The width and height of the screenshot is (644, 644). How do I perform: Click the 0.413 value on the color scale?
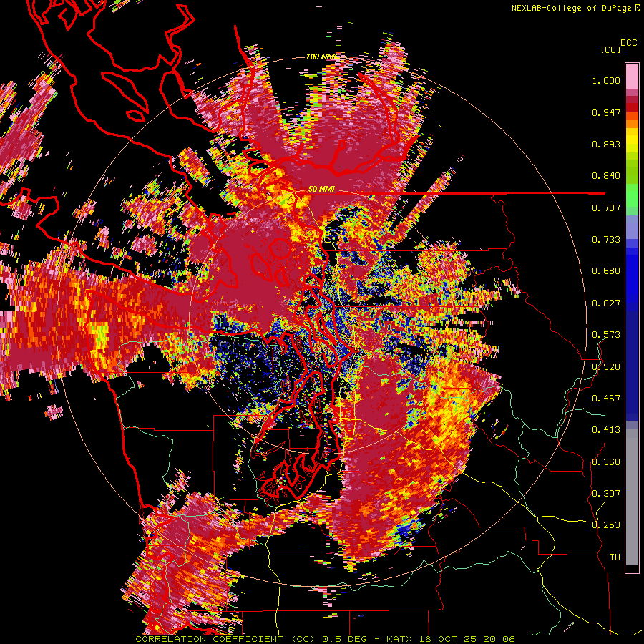[x=606, y=430]
